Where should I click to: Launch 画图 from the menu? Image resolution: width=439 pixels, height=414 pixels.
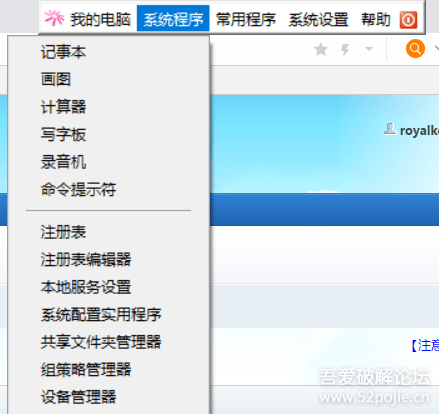pos(109,79)
